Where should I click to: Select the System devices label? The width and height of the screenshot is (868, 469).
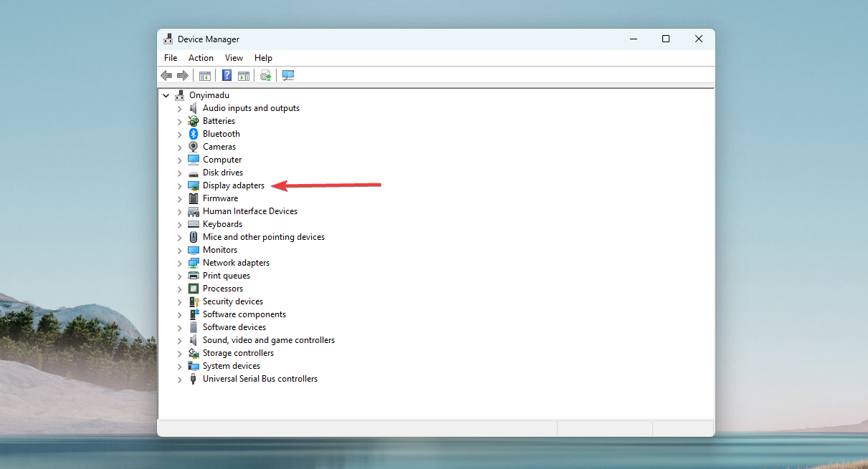[x=232, y=366]
